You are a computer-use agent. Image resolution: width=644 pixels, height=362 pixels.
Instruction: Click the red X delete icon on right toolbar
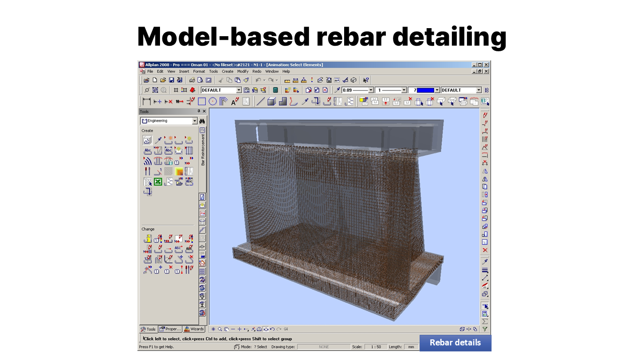[485, 250]
